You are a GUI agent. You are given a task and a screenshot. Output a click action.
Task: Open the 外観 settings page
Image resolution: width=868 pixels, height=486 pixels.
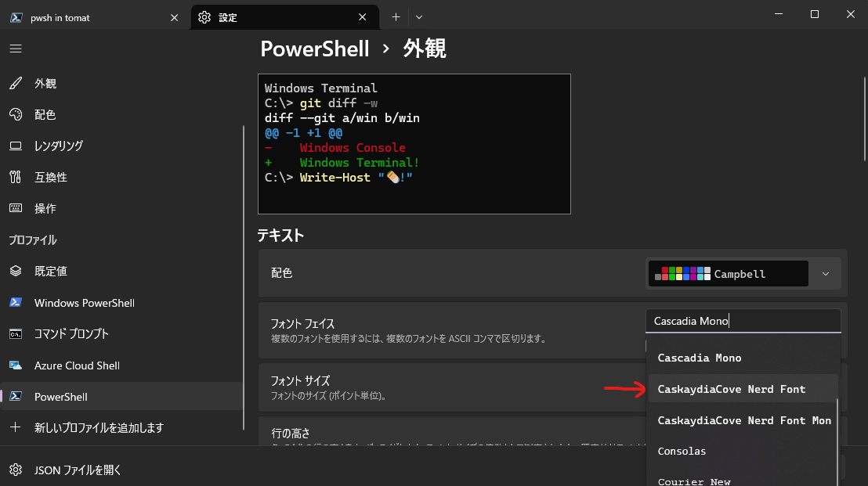pyautogui.click(x=121, y=84)
